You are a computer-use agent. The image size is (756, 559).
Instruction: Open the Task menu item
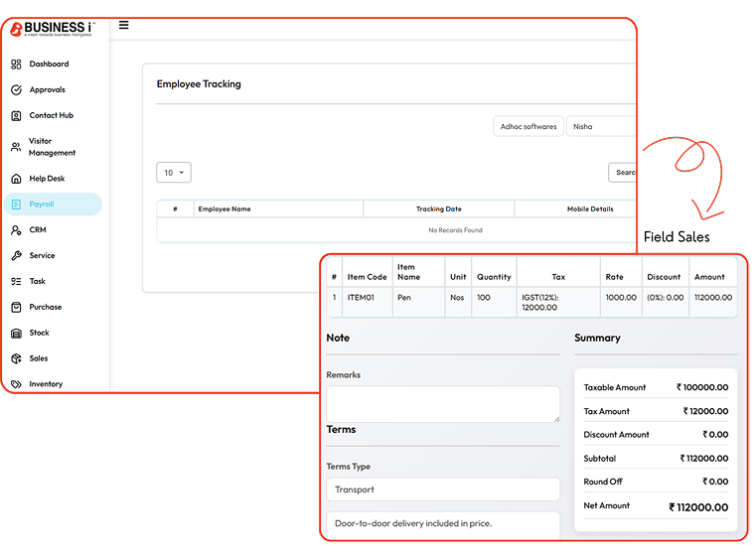pyautogui.click(x=38, y=282)
